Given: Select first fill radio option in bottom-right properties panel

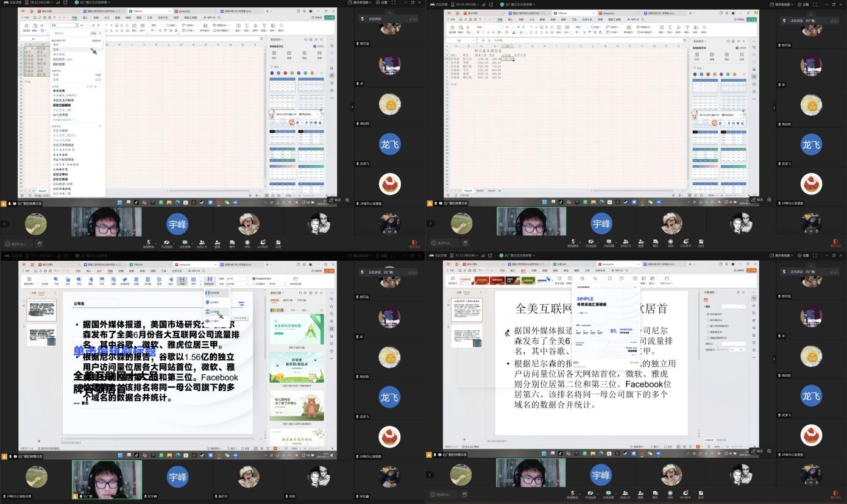Looking at the screenshot, I should click(x=707, y=314).
